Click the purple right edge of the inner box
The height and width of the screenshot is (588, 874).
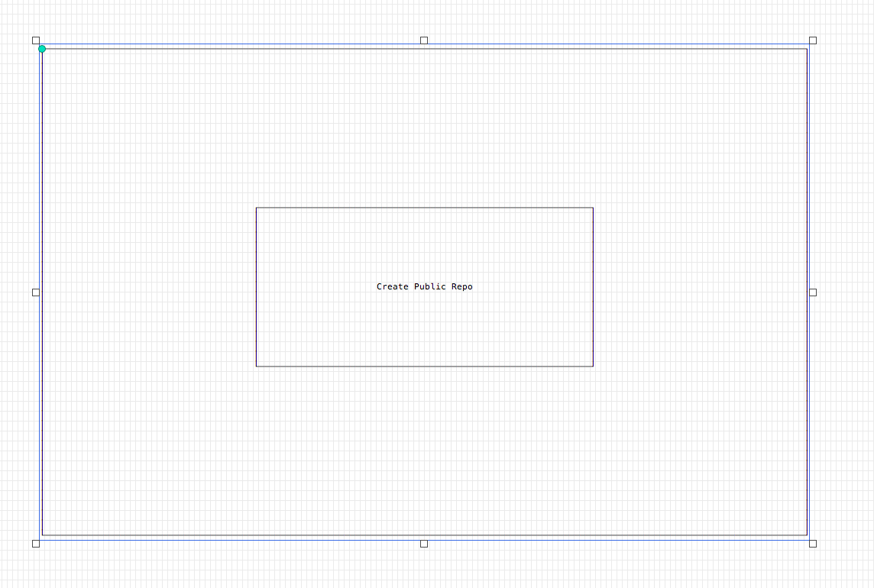coord(593,286)
